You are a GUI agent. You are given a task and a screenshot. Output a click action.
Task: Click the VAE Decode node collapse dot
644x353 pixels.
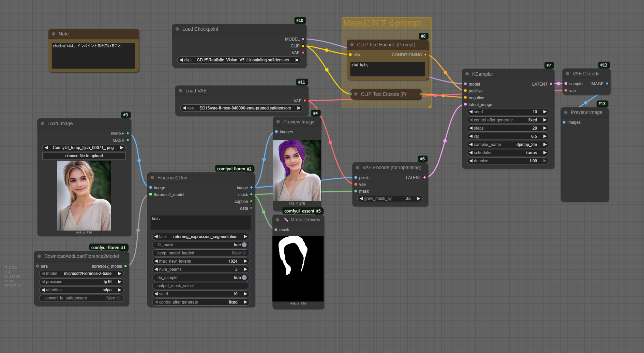[x=568, y=74]
